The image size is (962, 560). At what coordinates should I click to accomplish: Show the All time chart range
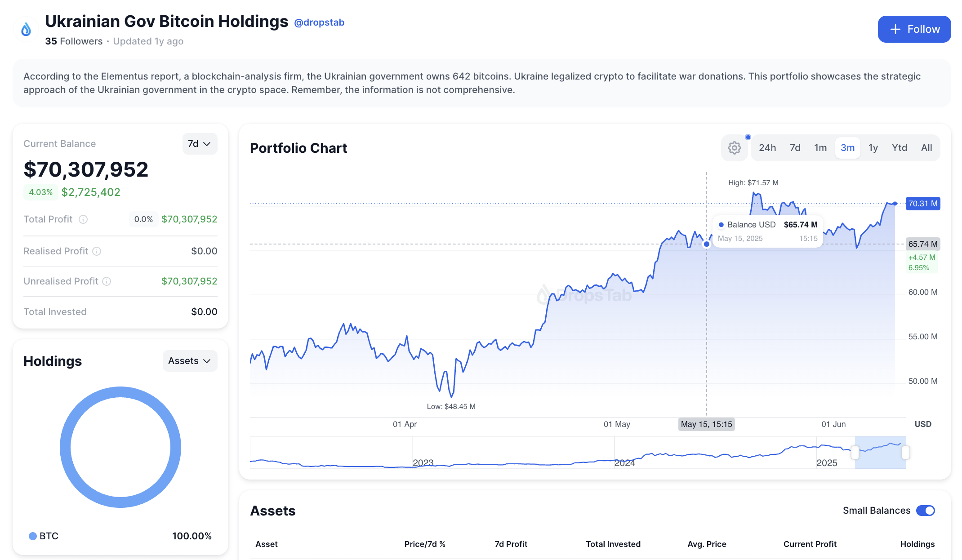click(926, 148)
